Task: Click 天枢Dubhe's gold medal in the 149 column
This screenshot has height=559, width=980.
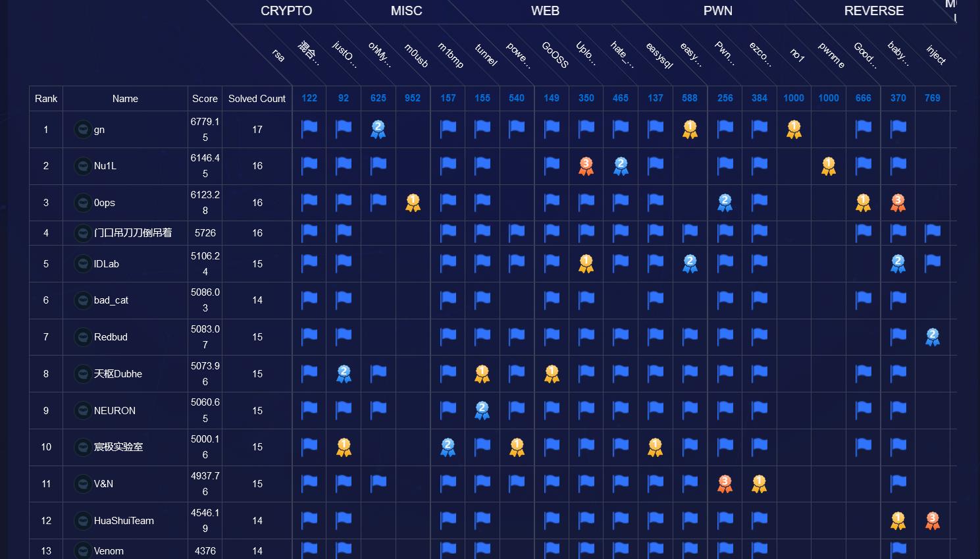Action: [x=552, y=374]
